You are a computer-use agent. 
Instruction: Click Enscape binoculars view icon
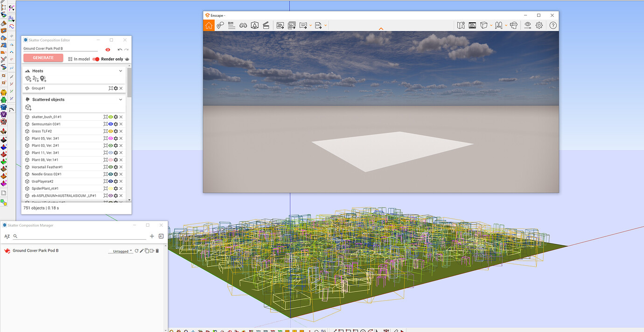click(243, 25)
